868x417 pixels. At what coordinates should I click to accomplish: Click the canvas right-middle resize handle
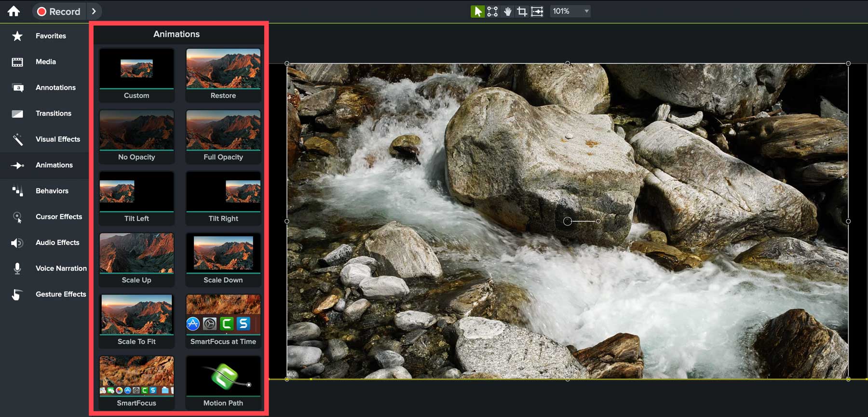(848, 221)
